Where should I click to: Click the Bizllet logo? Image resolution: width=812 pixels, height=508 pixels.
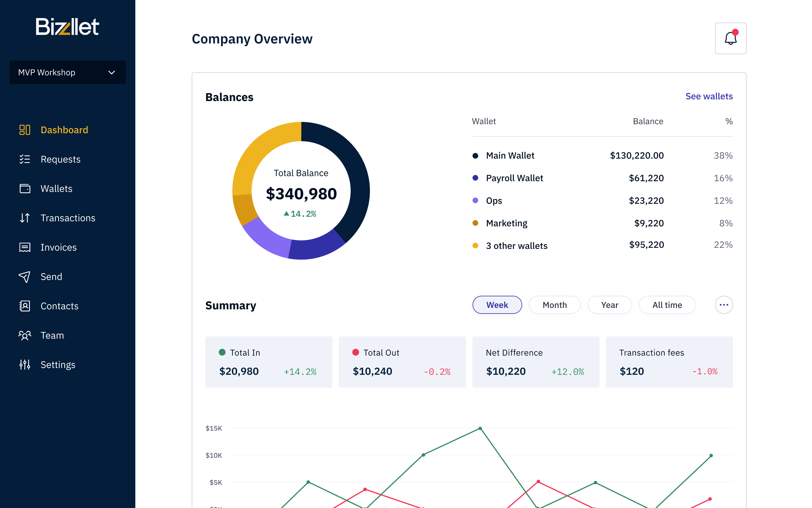click(x=67, y=27)
